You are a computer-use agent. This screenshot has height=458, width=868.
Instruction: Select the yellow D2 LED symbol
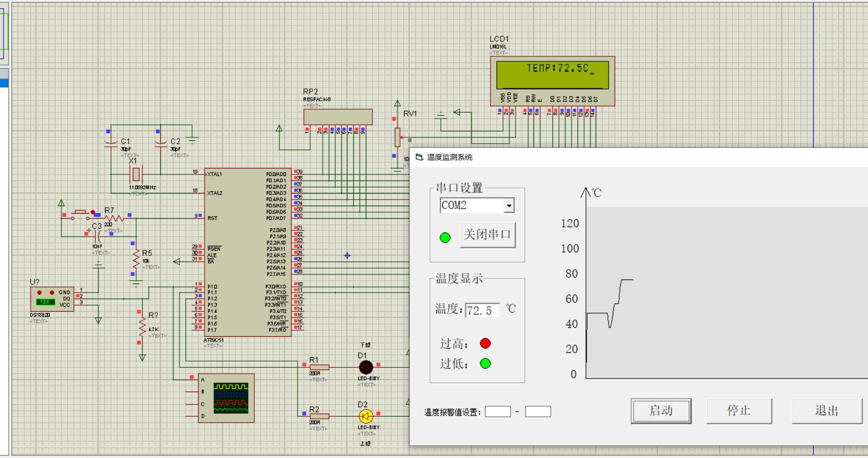point(366,416)
